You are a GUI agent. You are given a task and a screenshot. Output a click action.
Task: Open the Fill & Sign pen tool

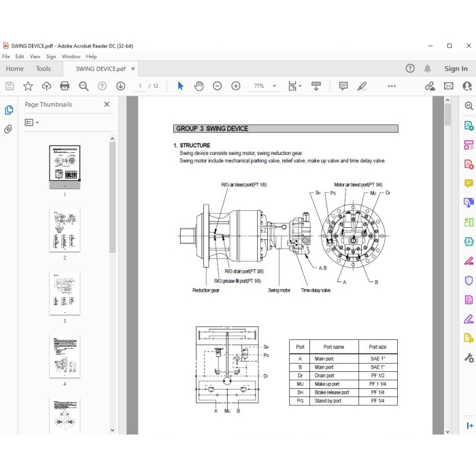469,319
